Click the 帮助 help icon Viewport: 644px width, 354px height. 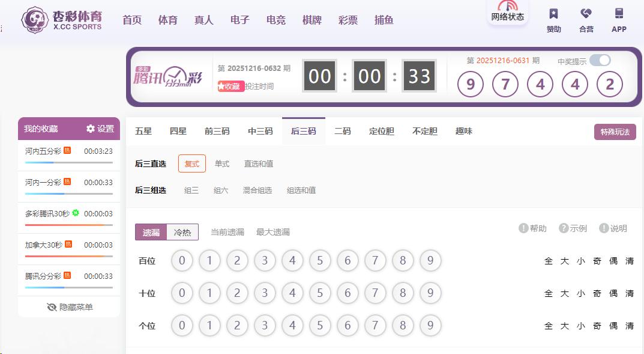point(532,228)
